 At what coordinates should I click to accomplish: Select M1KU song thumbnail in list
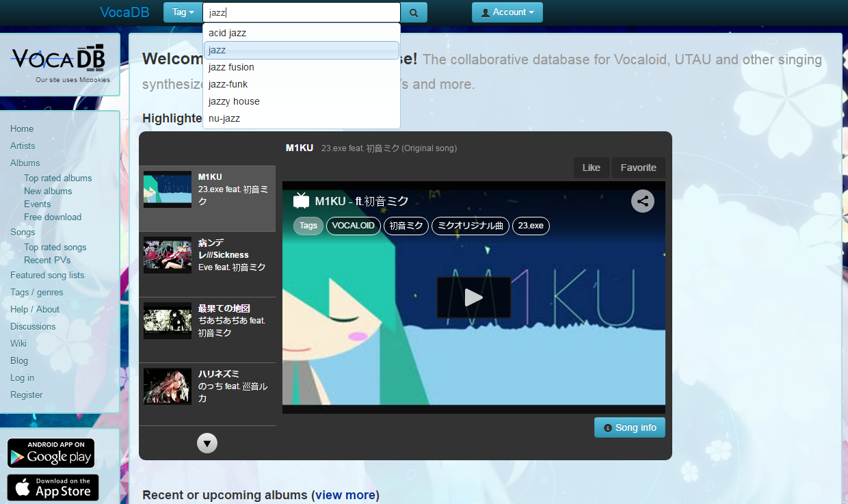tap(168, 189)
